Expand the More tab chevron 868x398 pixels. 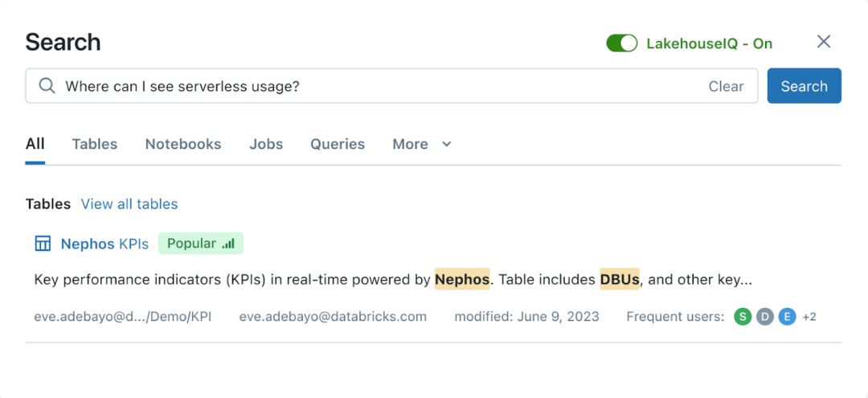click(447, 145)
